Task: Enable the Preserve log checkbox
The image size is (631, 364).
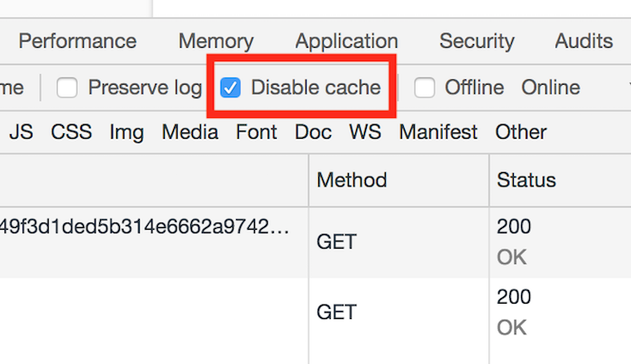Action: tap(68, 88)
